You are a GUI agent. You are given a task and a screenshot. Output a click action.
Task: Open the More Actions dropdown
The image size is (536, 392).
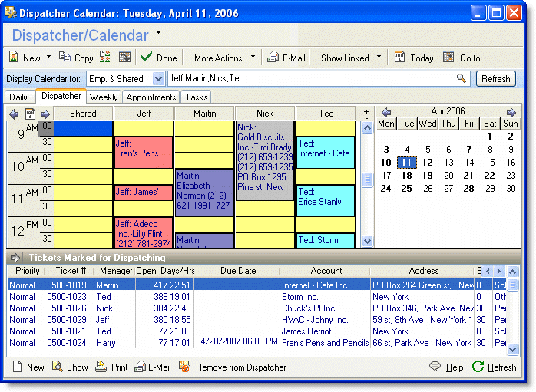253,58
